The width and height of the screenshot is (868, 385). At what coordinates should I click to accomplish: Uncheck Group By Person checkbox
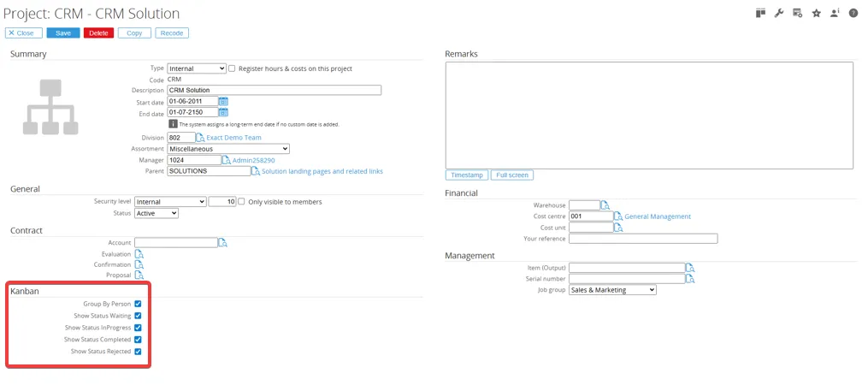pyautogui.click(x=138, y=304)
